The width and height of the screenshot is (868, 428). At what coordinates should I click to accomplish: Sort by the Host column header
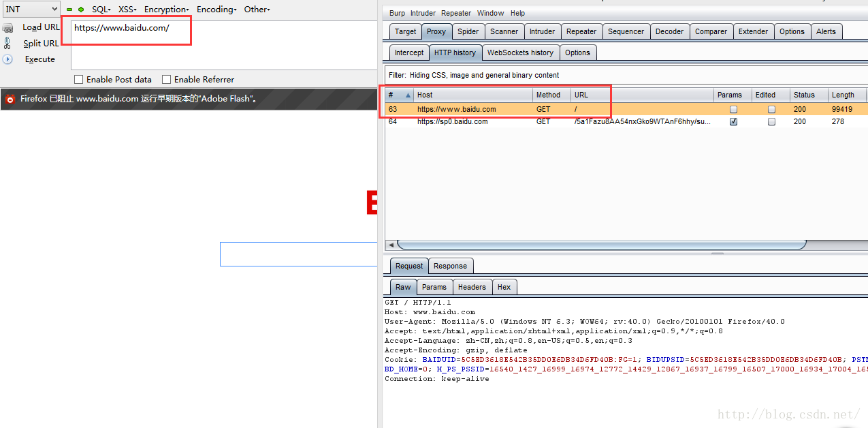tap(473, 95)
